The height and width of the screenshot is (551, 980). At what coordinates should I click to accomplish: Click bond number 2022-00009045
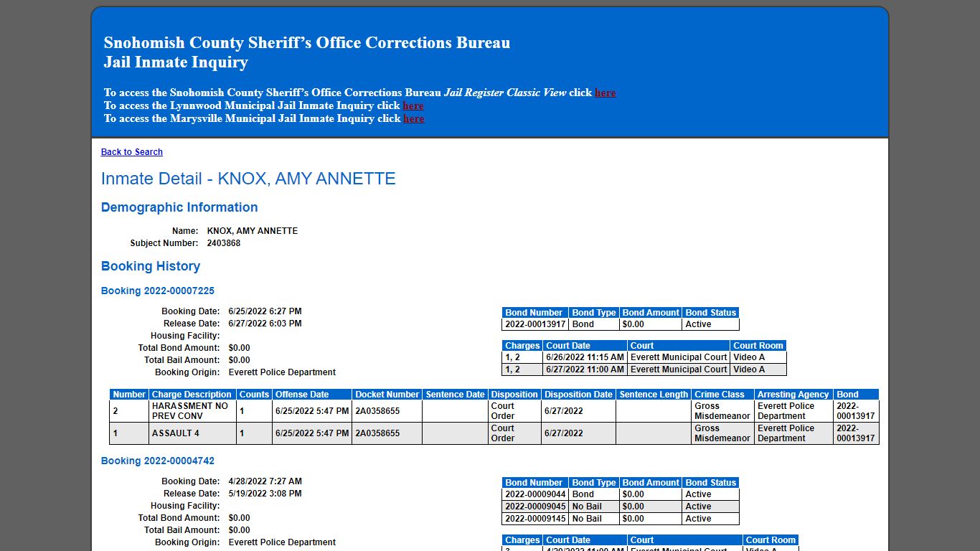click(x=535, y=507)
